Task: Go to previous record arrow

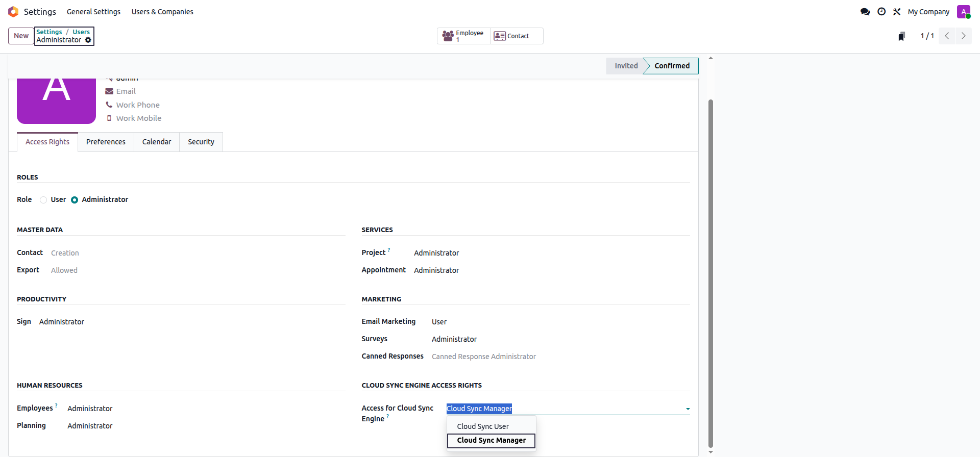Action: [x=947, y=36]
